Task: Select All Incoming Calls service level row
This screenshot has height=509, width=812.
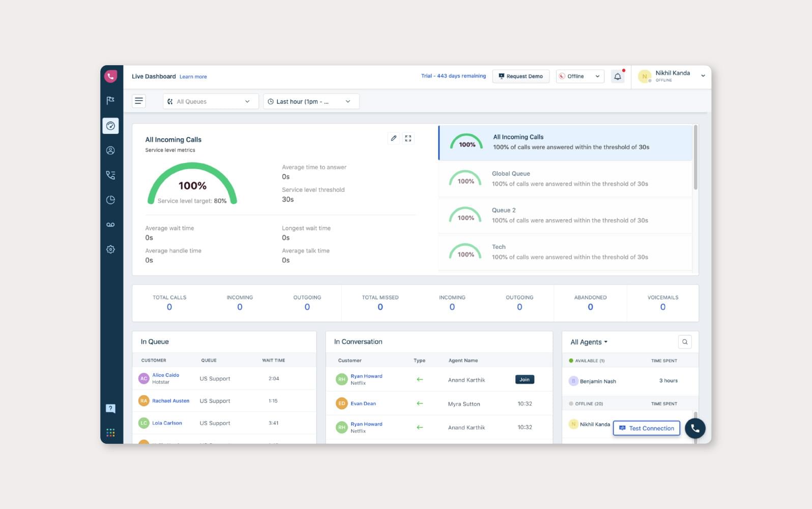Action: (x=565, y=143)
